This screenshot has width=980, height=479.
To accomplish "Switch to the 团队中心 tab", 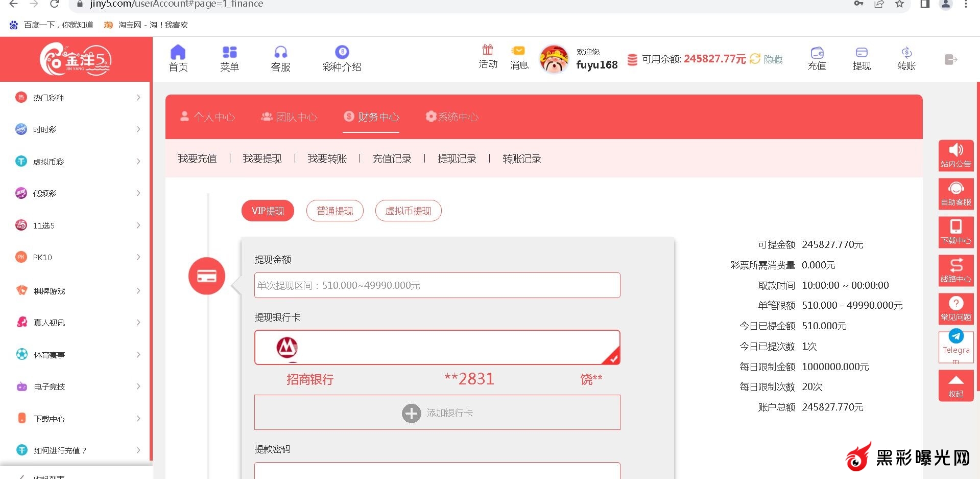I will coord(290,117).
